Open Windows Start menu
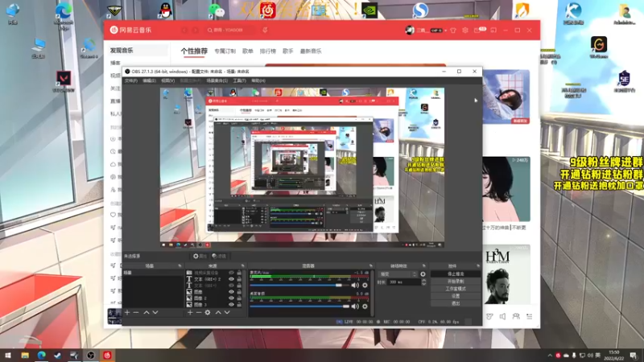The image size is (644, 362). click(7, 356)
